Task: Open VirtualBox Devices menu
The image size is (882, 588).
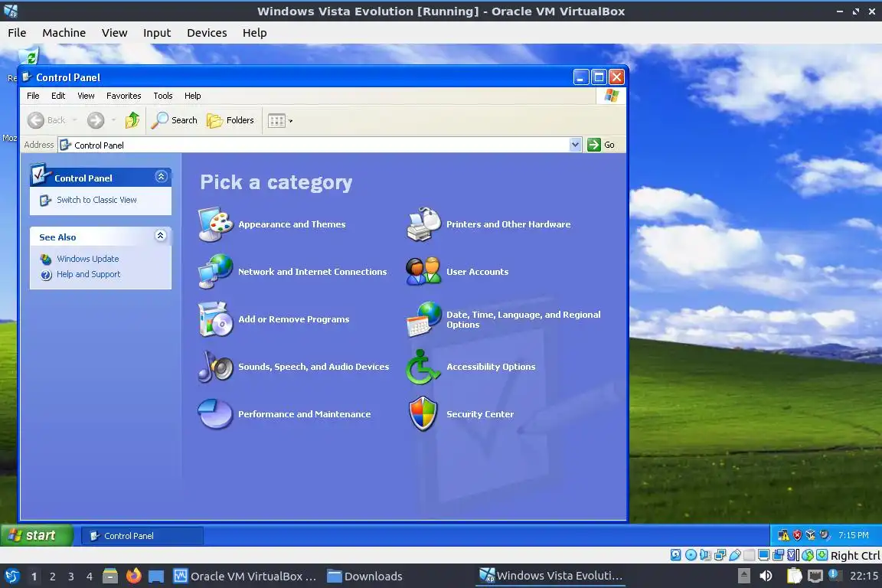Action: tap(207, 33)
